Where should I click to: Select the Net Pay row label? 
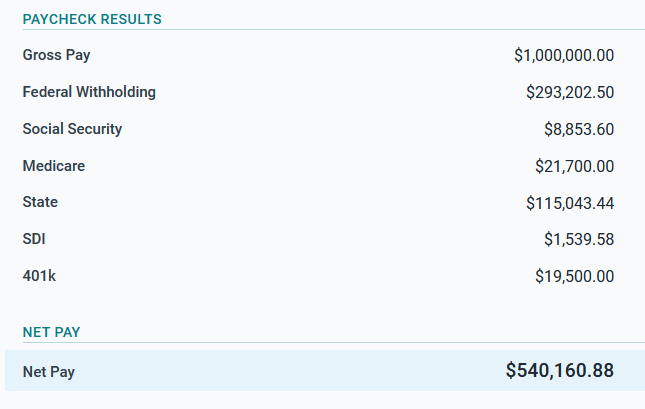tap(49, 372)
